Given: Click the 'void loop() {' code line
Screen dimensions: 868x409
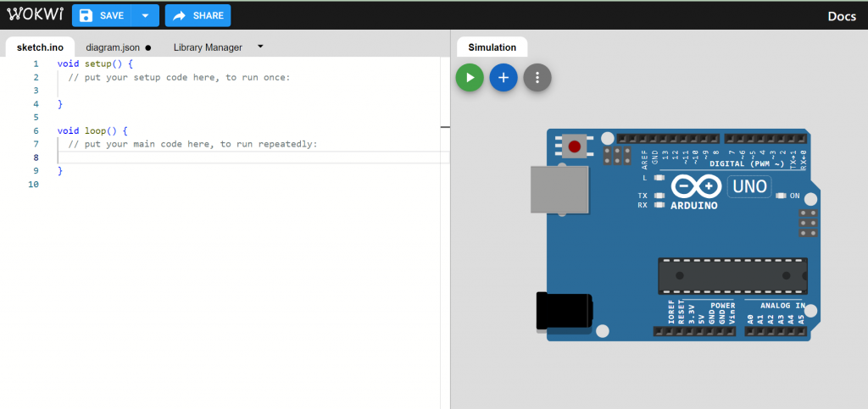Looking at the screenshot, I should 92,131.
